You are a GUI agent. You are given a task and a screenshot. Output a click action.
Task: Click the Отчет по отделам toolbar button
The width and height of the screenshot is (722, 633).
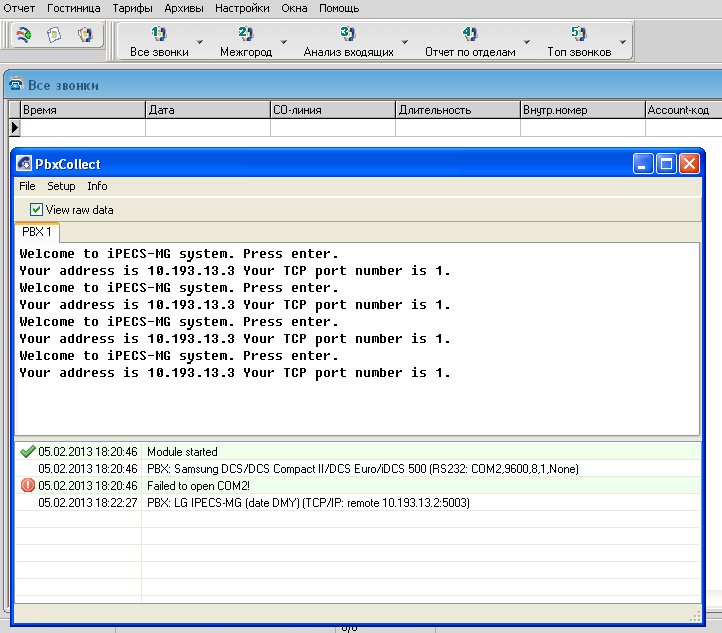tap(470, 41)
